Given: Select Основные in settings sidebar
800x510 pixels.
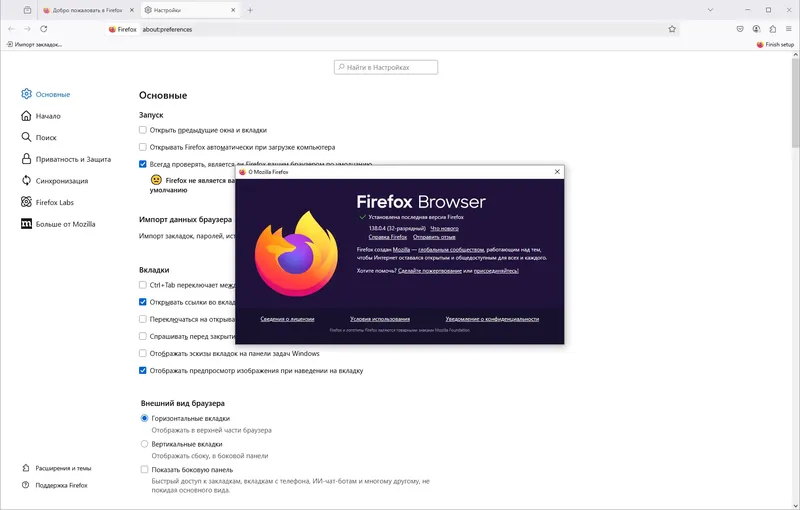Looking at the screenshot, I should tap(46, 94).
